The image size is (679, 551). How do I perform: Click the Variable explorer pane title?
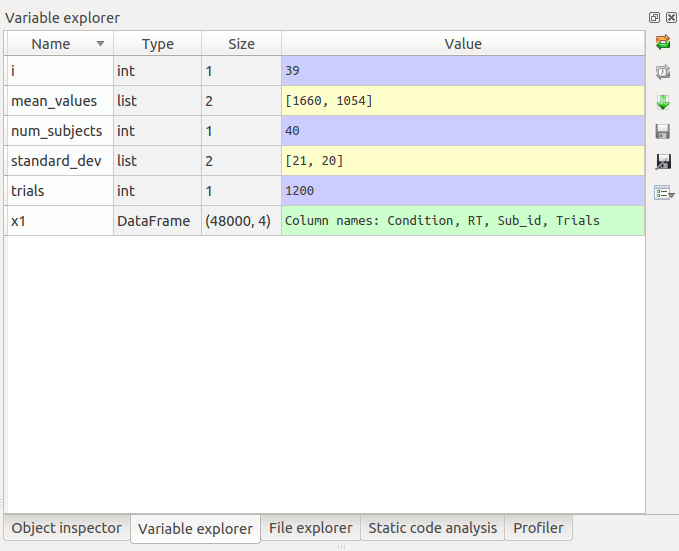pyautogui.click(x=62, y=18)
